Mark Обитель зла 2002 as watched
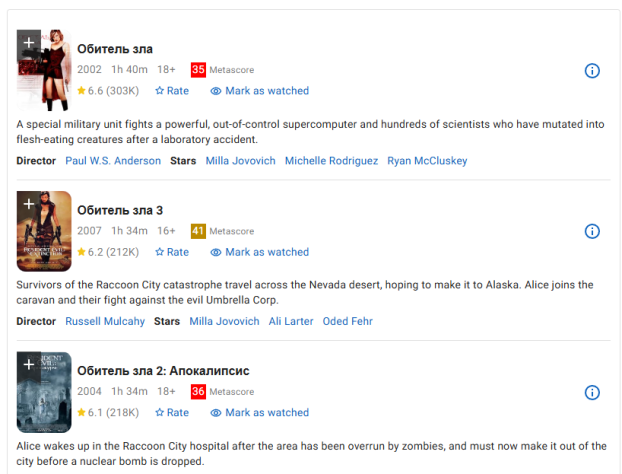This screenshot has width=622, height=474. 259,91
